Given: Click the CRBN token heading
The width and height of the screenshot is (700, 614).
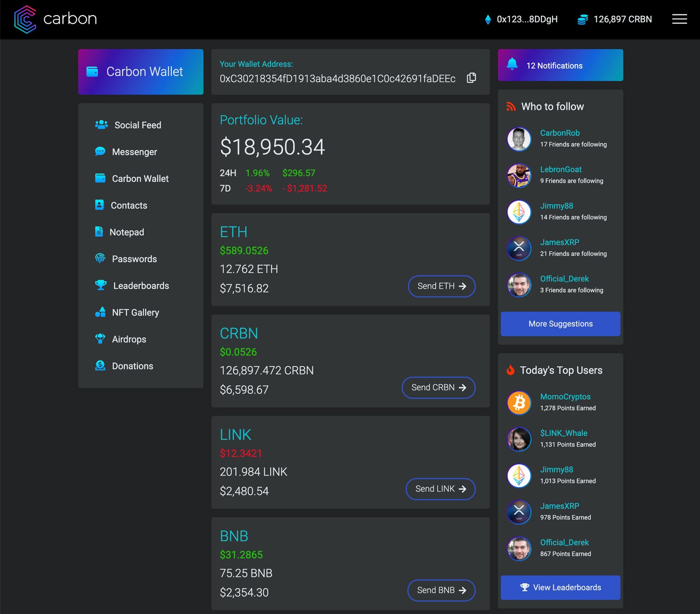Looking at the screenshot, I should 238,333.
